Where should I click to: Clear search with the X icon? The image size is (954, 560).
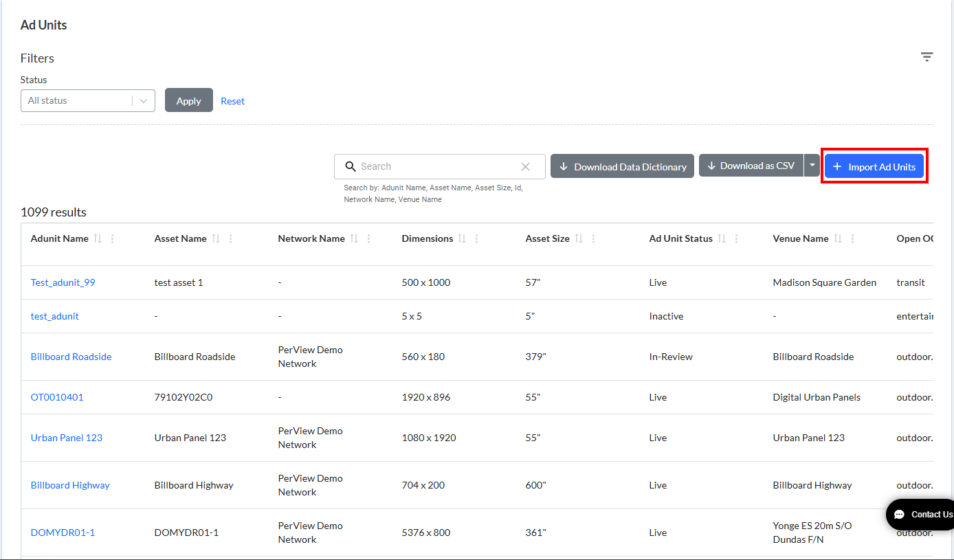tap(525, 167)
